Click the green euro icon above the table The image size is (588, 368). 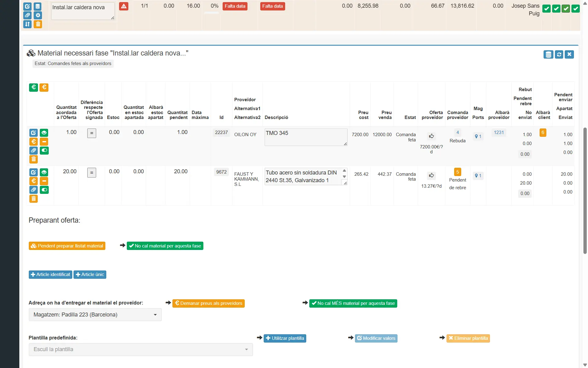tap(34, 87)
